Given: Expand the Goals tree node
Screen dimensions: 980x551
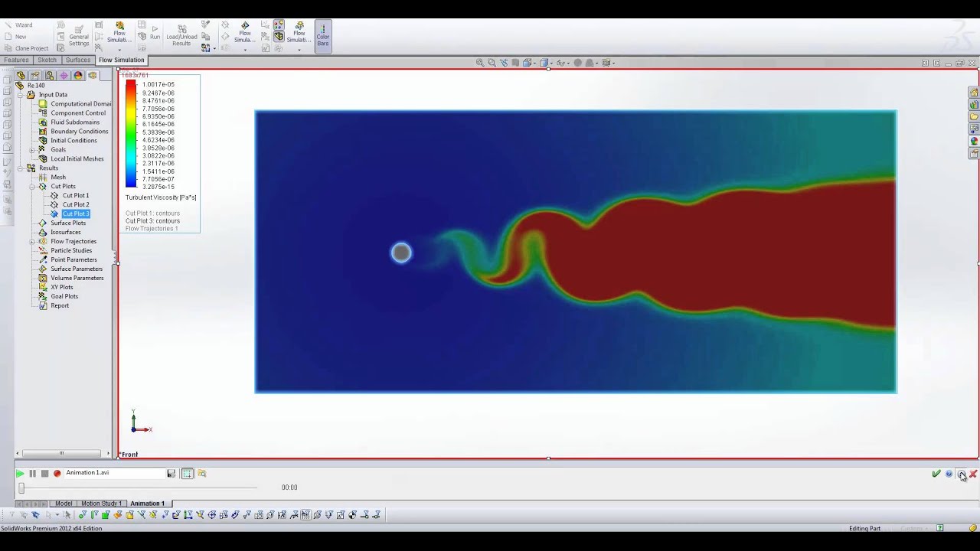Looking at the screenshot, I should click(32, 150).
